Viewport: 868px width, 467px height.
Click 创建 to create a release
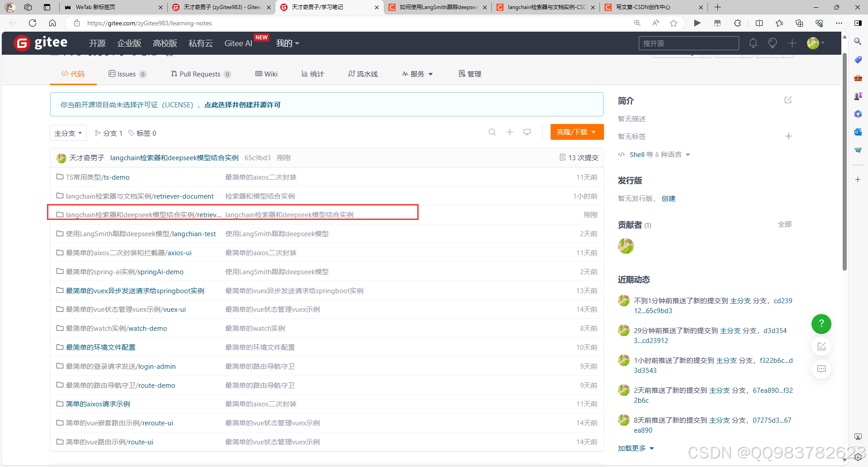click(x=669, y=198)
